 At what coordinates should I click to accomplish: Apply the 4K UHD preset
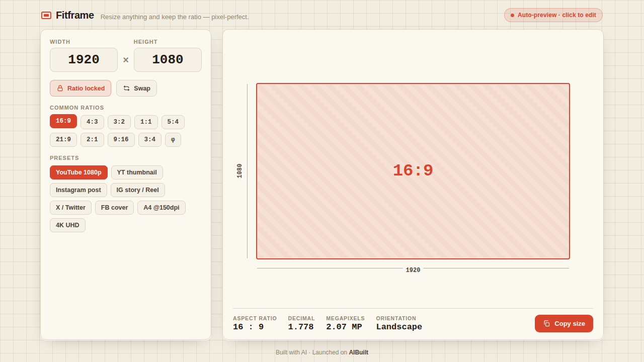pyautogui.click(x=67, y=225)
